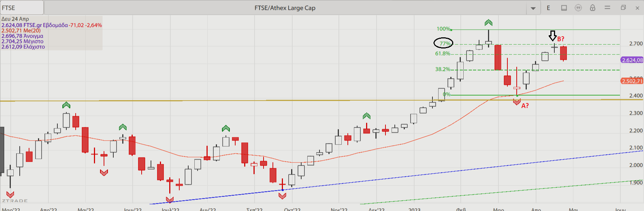
Task: Click the 2.696,78 Άνοιγμα legend value
Action: point(22,36)
